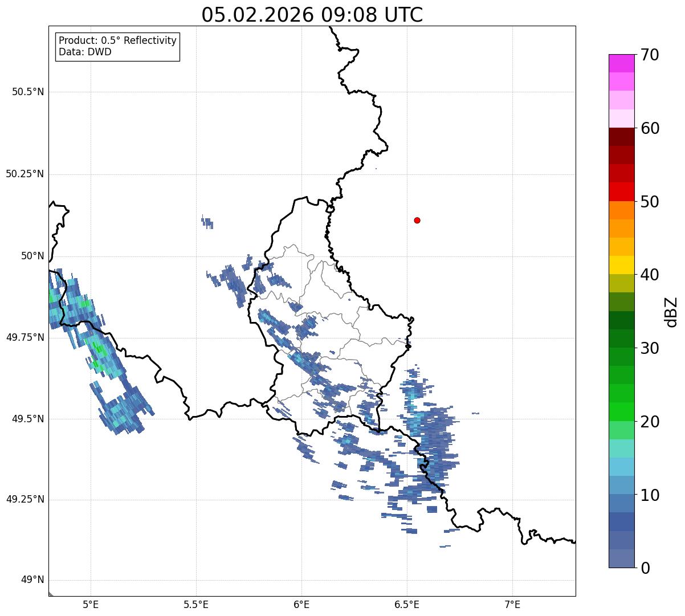Click the 'Data: DWD' label
This screenshot has width=685, height=616.
[x=85, y=52]
